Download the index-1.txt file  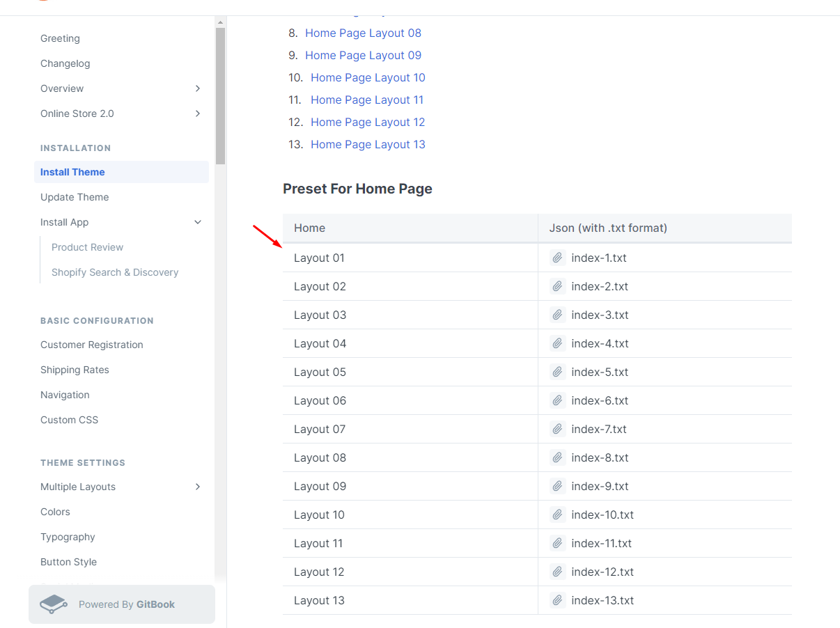click(x=599, y=258)
